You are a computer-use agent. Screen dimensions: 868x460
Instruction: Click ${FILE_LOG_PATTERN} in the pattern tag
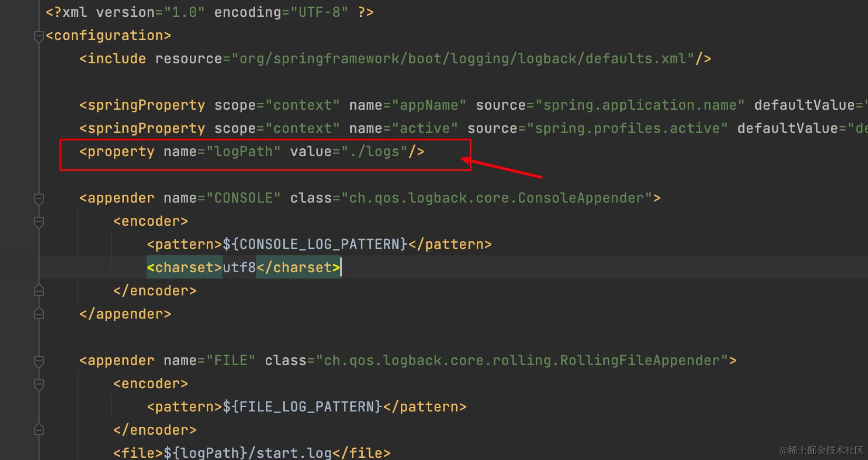(x=302, y=407)
